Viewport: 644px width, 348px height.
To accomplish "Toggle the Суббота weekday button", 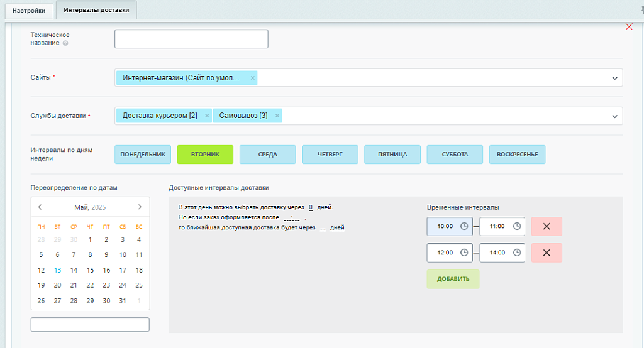I will coord(455,155).
